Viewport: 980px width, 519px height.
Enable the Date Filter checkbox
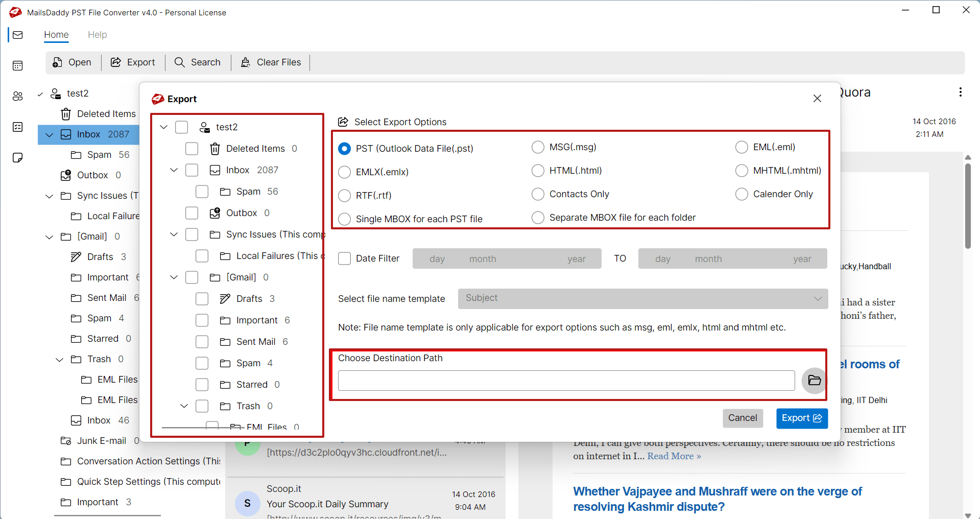coord(344,258)
